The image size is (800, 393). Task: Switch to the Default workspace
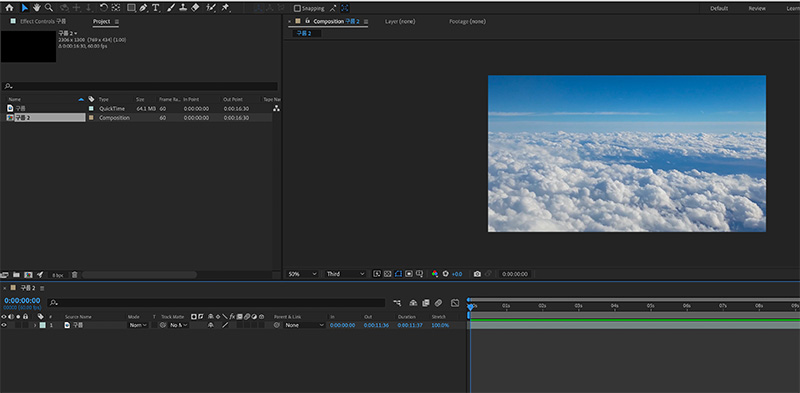[719, 8]
